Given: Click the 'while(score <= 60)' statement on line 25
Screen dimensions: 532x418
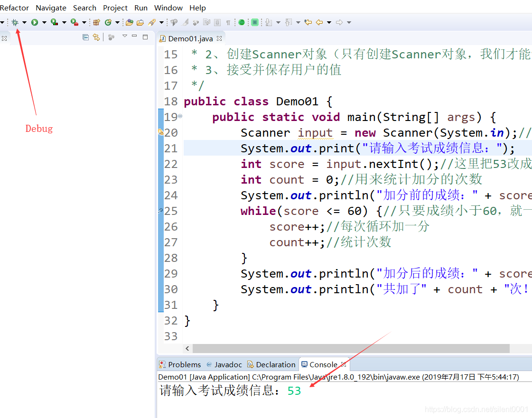Looking at the screenshot, I should tap(304, 211).
